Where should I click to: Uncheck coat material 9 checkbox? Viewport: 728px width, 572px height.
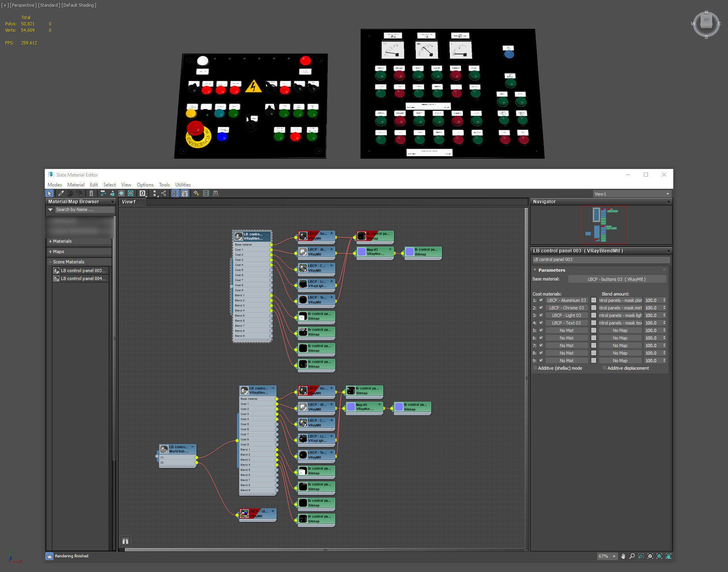coord(541,361)
